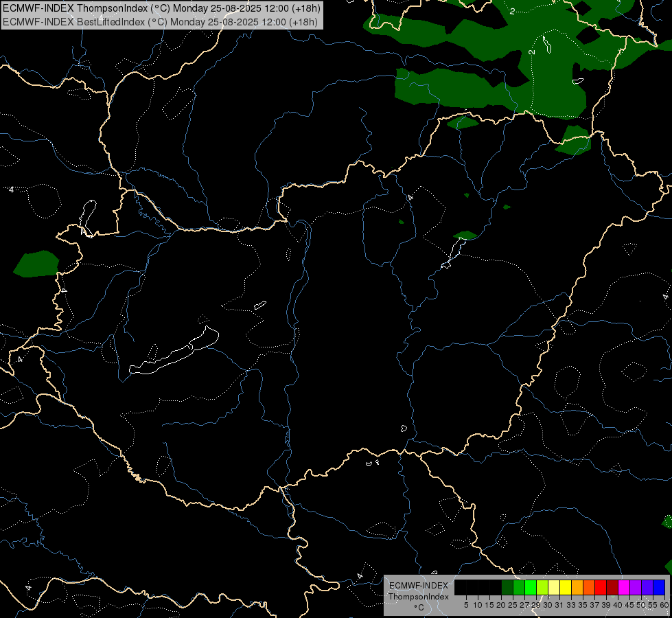Click the legend tick value 20
Image resolution: width=672 pixels, height=618 pixels.
point(501,605)
